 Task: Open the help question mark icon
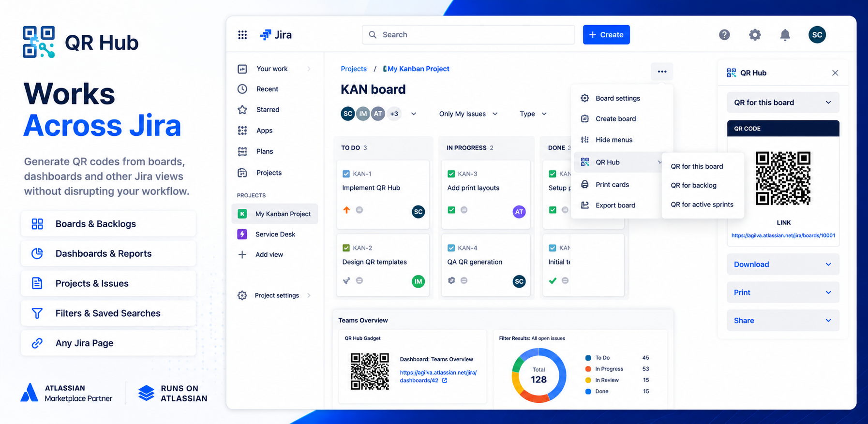(724, 35)
